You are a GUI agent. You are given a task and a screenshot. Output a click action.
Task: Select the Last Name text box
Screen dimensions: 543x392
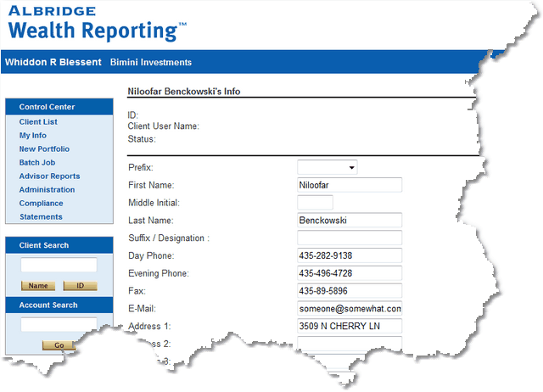(349, 221)
